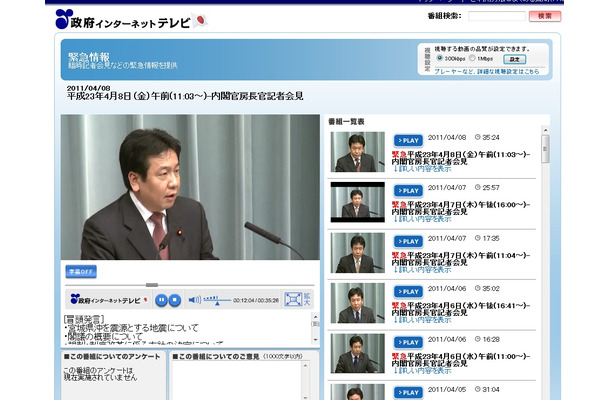The width and height of the screenshot is (610, 400).
Task: Play the 2011/04/08 35:24 program
Action: [x=408, y=140]
